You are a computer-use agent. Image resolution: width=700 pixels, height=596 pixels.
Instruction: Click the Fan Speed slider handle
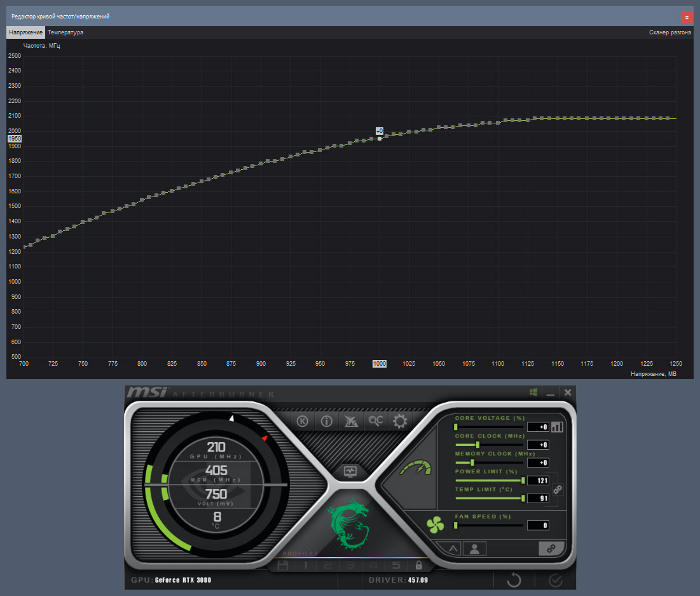[x=455, y=526]
